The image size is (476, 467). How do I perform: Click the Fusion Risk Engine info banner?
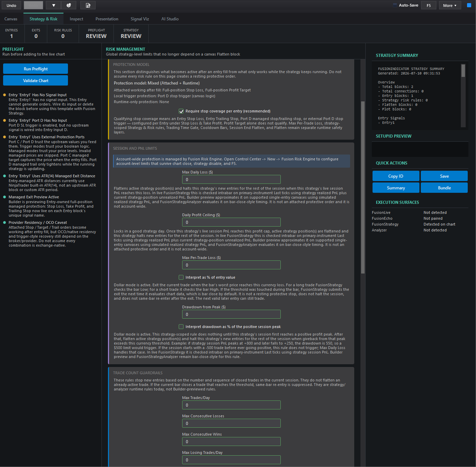231,161
